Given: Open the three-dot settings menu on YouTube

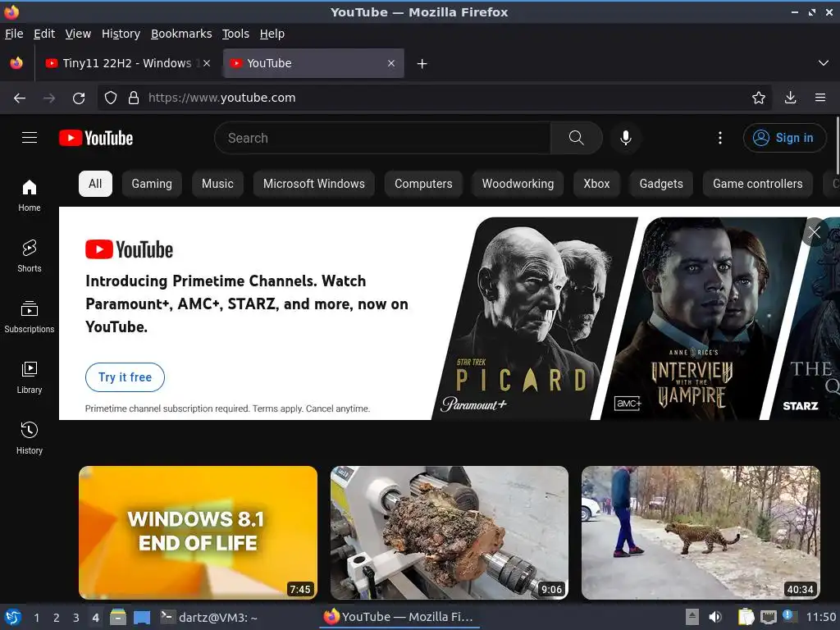Looking at the screenshot, I should 720,138.
